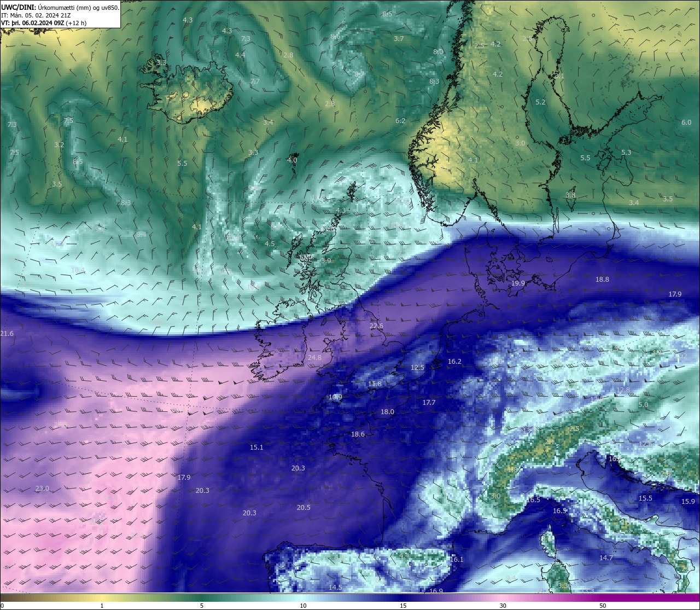Click the 21.6 value on the map
The height and width of the screenshot is (610, 700).
(x=7, y=334)
